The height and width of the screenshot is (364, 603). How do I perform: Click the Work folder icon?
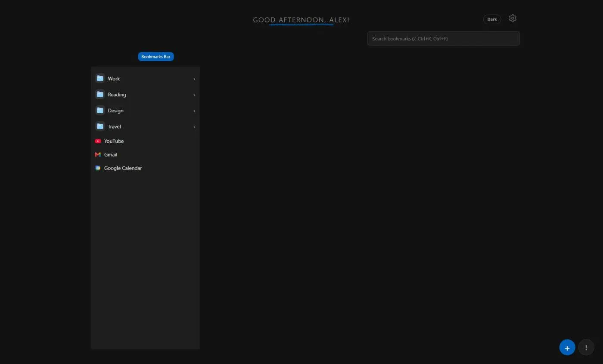(100, 78)
